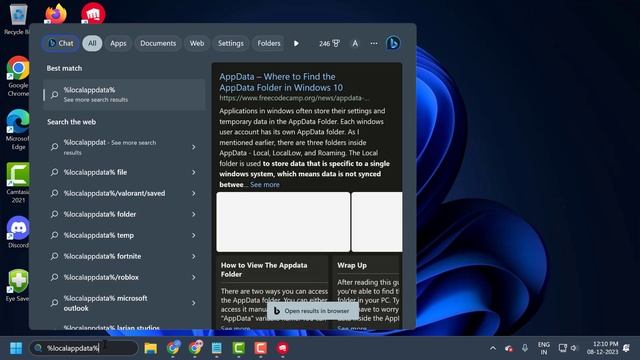Click the Bing icon in search panel
The width and height of the screenshot is (640, 360).
pyautogui.click(x=393, y=43)
